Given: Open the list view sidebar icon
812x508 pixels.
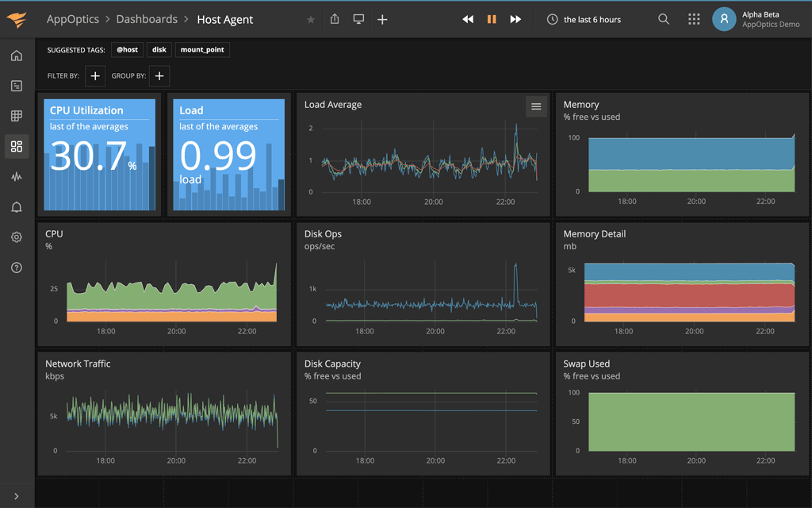Looking at the screenshot, I should [x=17, y=86].
